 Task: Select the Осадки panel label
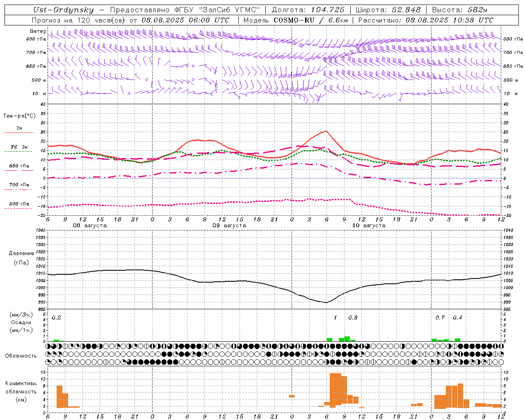tap(21, 322)
